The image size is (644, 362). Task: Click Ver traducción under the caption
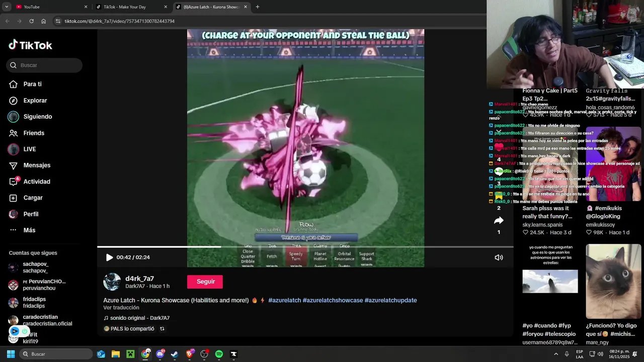click(x=121, y=308)
